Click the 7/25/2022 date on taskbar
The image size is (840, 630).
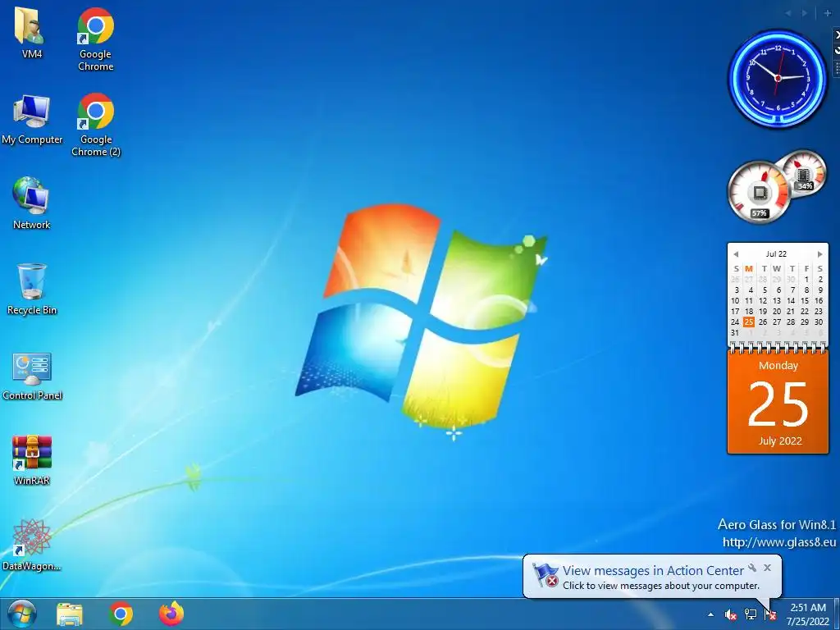tap(808, 622)
